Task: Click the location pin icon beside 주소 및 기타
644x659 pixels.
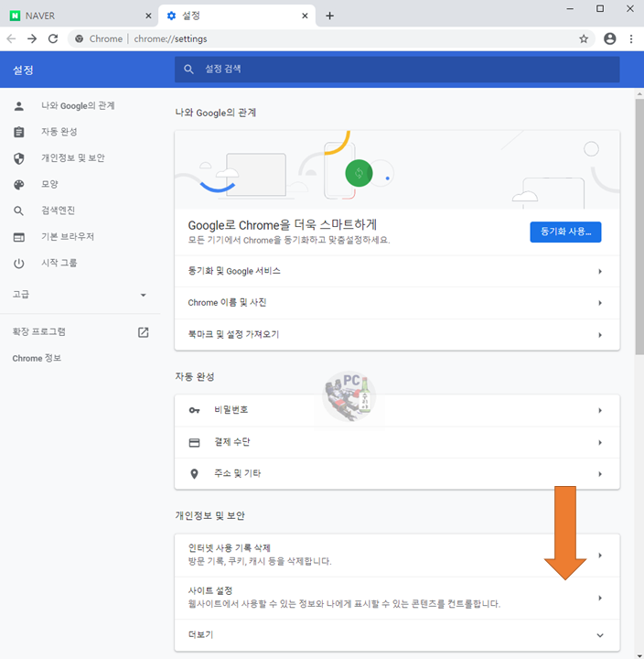Action: (194, 474)
